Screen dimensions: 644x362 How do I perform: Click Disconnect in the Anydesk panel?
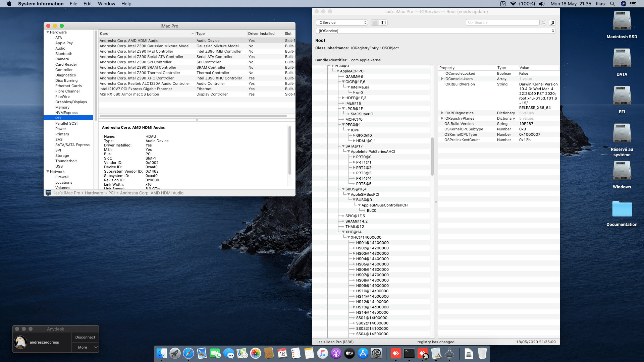(x=85, y=337)
